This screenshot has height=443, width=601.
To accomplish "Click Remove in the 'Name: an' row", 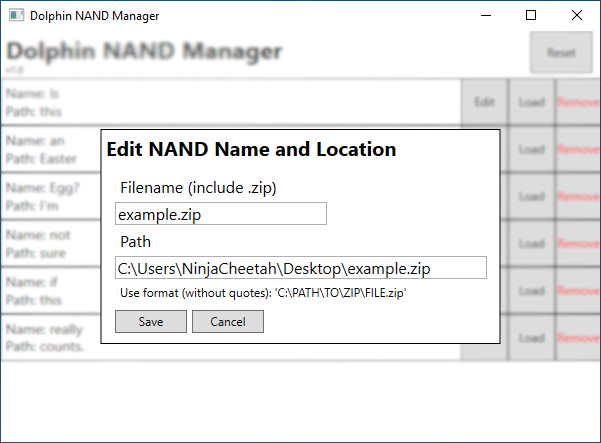I will coord(578,149).
